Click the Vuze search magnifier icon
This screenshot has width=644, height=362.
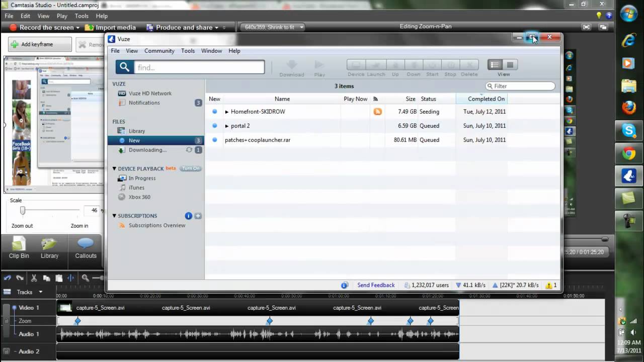(x=125, y=67)
